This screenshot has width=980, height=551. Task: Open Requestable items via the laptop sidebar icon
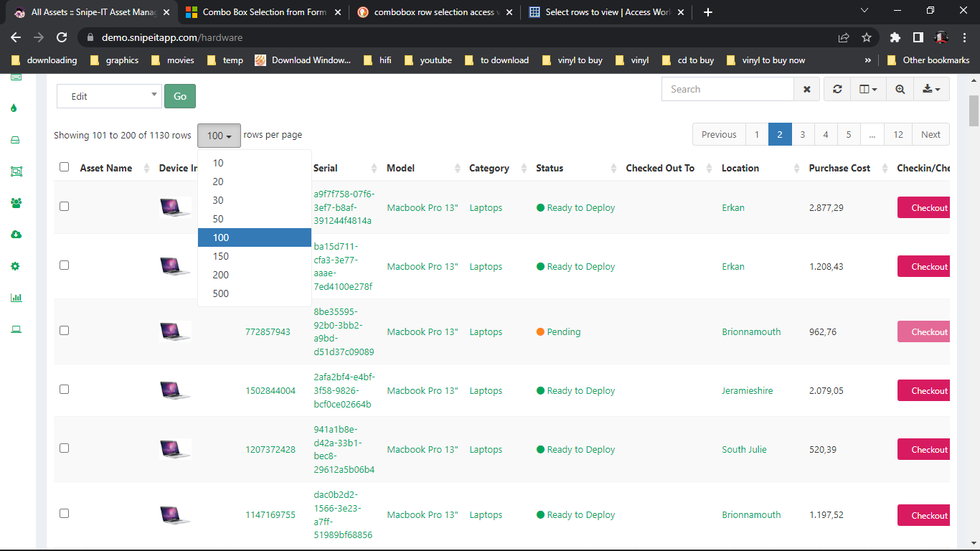[x=16, y=329]
